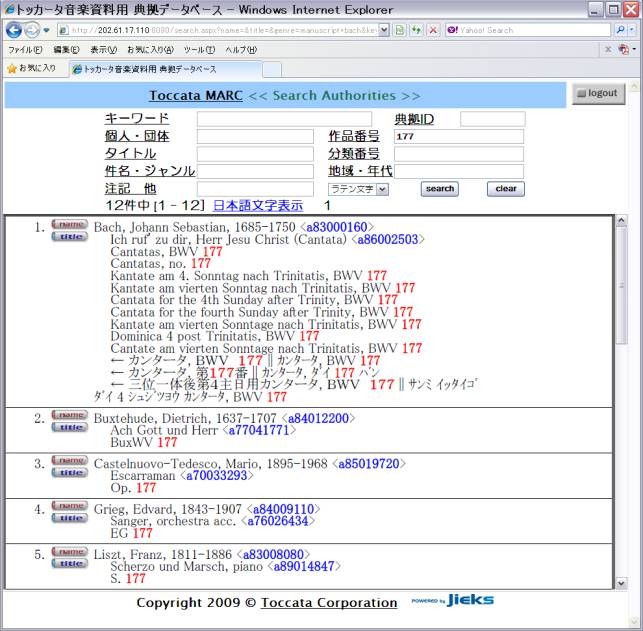643x631 pixels.
Task: Click the name icon for Grieg entry
Action: (x=70, y=506)
